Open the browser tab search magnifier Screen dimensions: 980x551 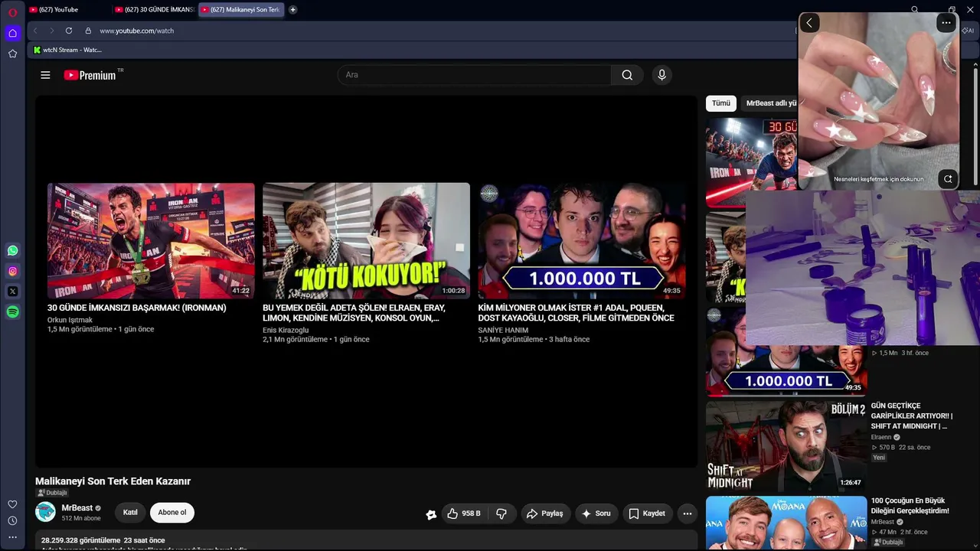915,10
